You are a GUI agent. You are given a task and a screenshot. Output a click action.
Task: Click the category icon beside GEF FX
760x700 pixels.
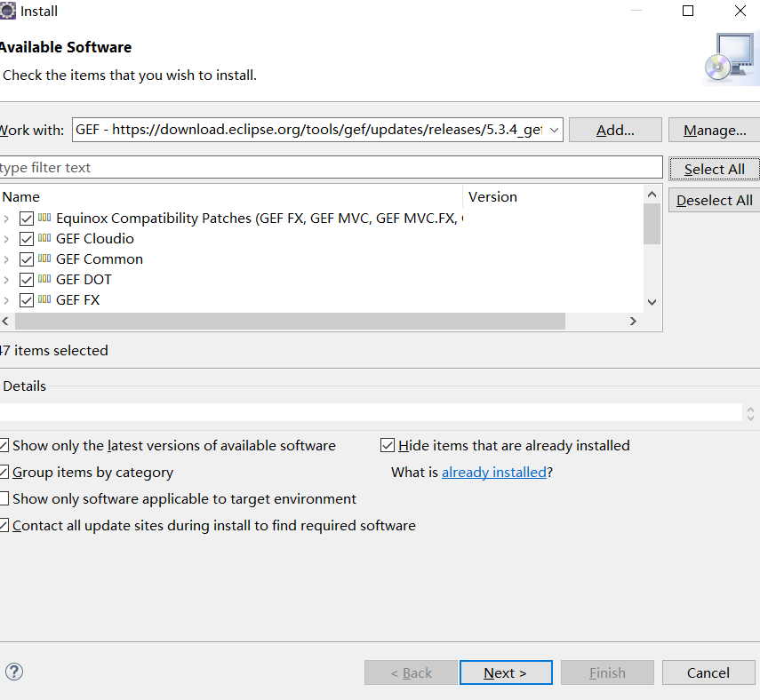click(44, 299)
